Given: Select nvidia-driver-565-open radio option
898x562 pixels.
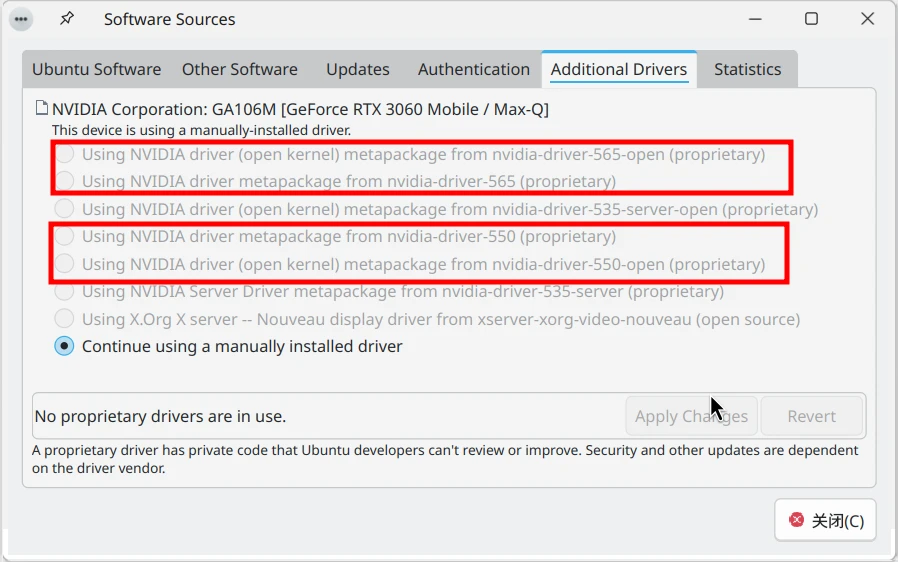Looking at the screenshot, I should click(65, 154).
